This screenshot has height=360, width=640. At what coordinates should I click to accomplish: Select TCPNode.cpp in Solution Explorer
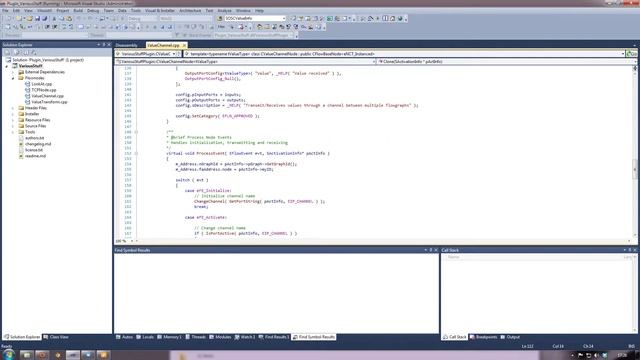pos(44,90)
